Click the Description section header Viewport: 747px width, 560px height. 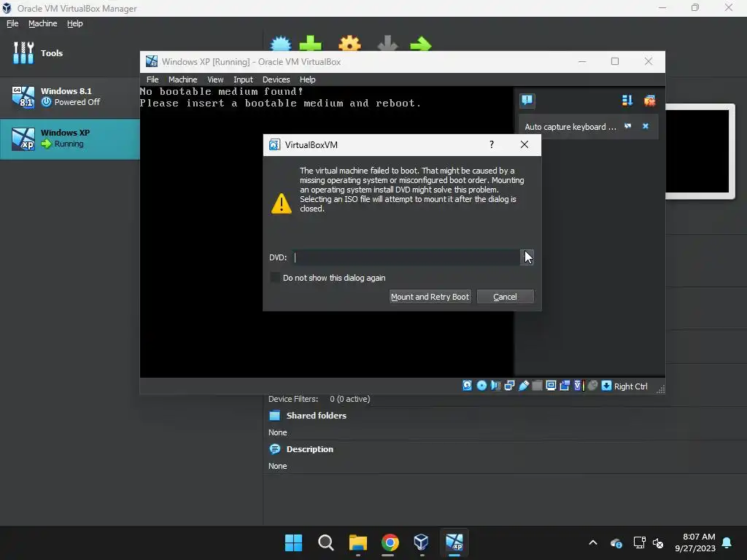(x=309, y=449)
